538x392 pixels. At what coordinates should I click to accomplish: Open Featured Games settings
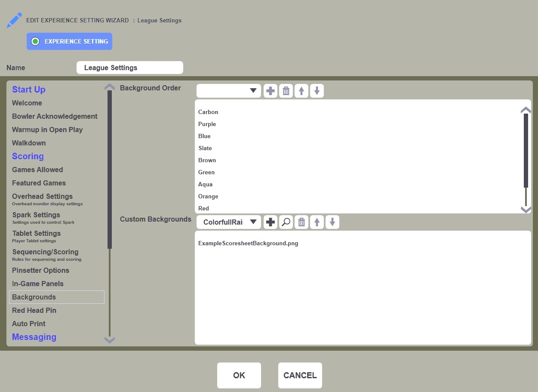[x=39, y=183]
